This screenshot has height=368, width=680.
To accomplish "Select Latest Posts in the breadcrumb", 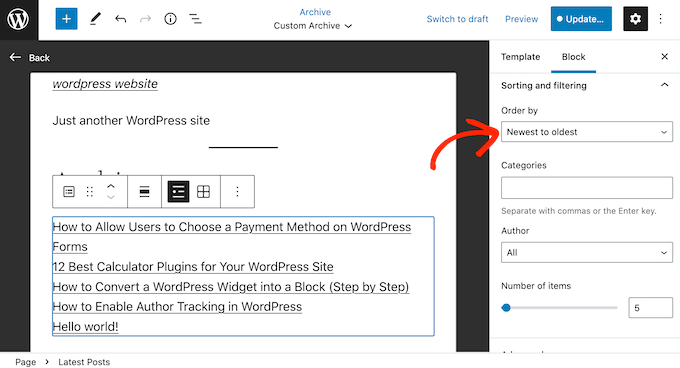I will click(84, 362).
